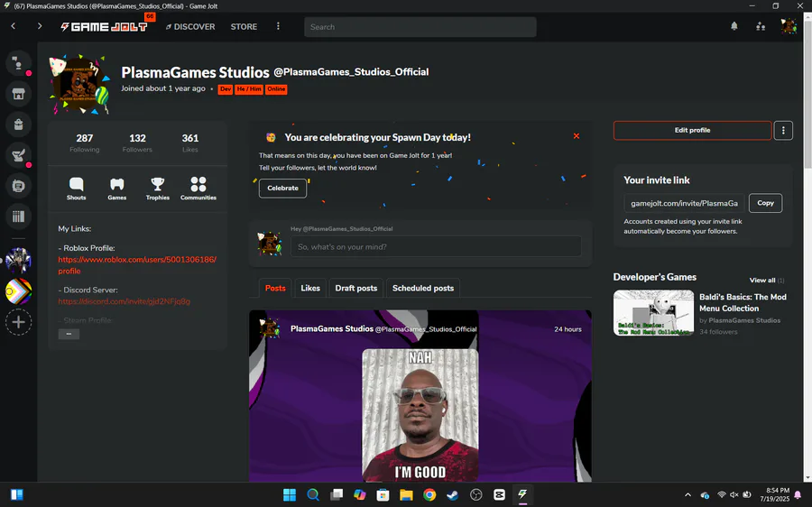Switch to the Scheduled posts tab

(423, 288)
